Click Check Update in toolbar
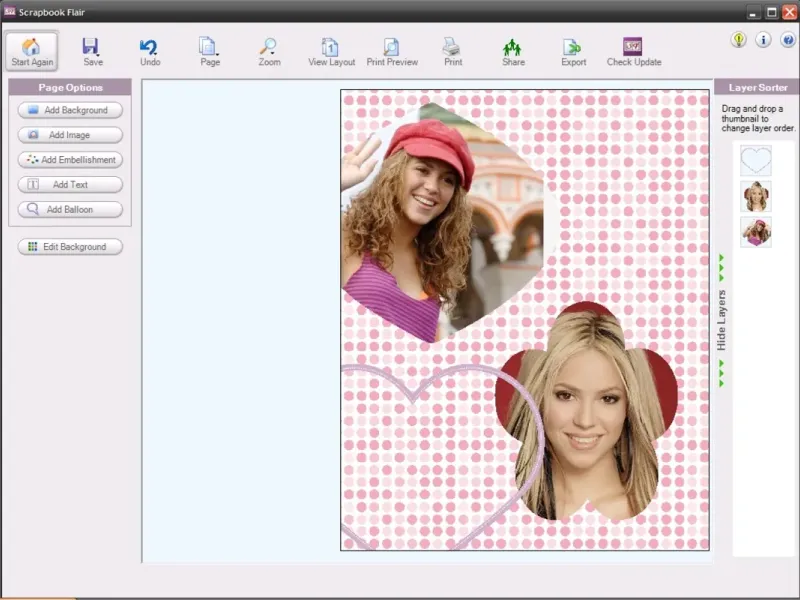 (634, 52)
